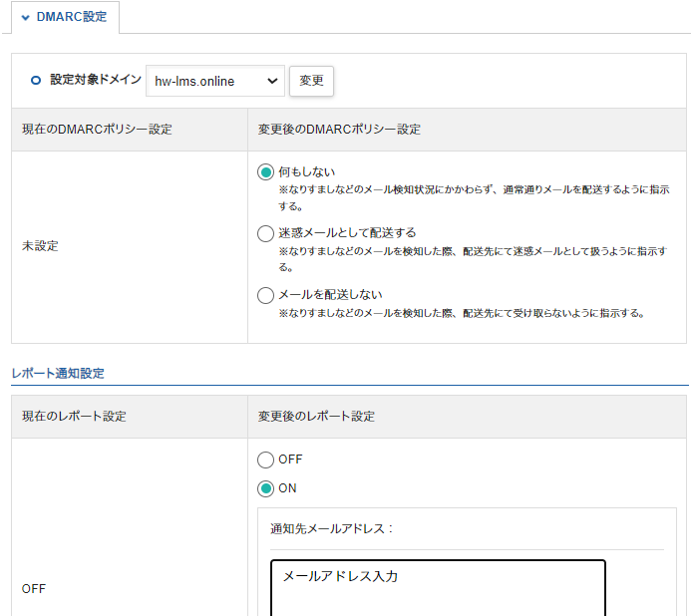691x616 pixels.
Task: Click the chevron icon beside DMARC設定
Action: pyautogui.click(x=25, y=17)
